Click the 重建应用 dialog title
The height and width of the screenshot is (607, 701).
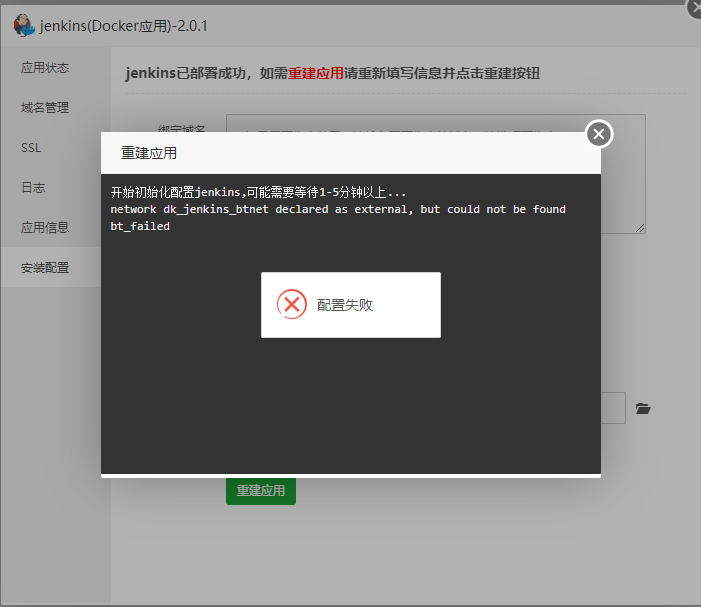[x=149, y=153]
